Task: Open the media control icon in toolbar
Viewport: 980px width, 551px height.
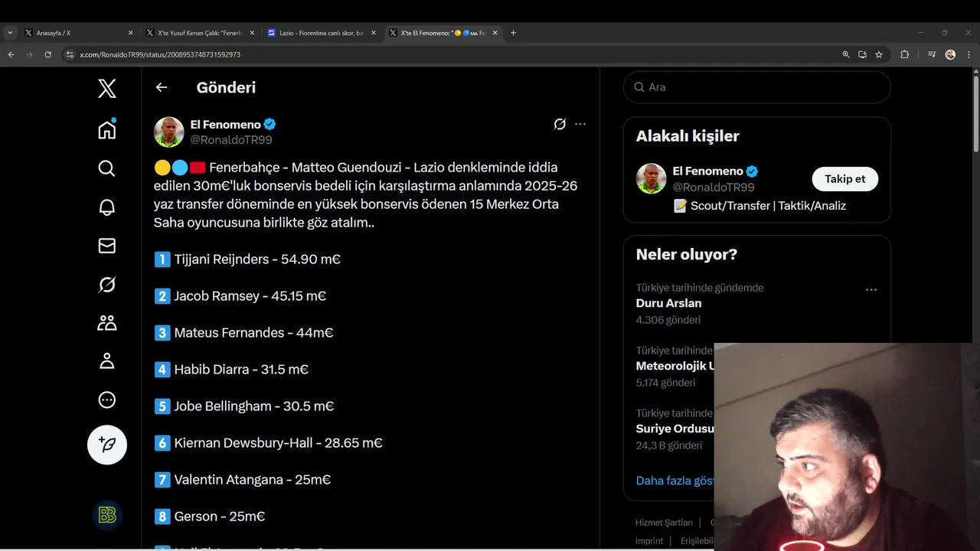Action: click(x=932, y=54)
